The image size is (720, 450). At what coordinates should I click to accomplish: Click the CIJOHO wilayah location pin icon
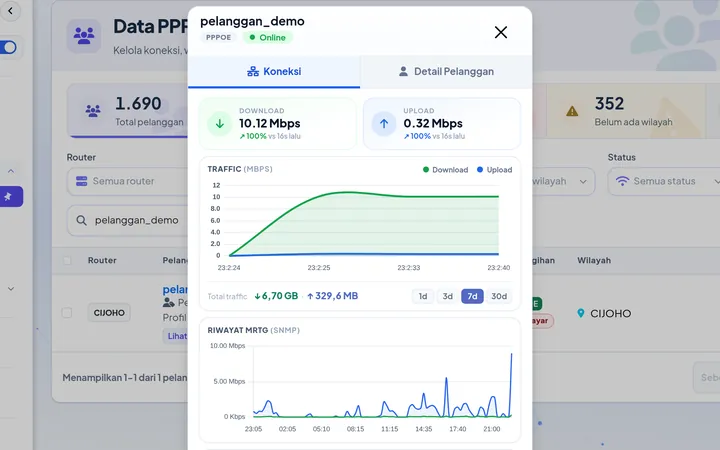(581, 313)
